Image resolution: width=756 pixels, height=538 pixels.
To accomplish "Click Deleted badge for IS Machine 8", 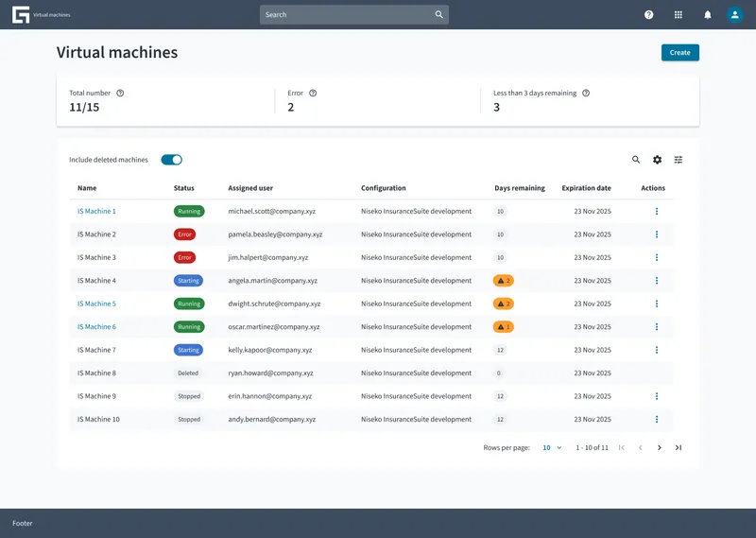I will click(x=187, y=373).
